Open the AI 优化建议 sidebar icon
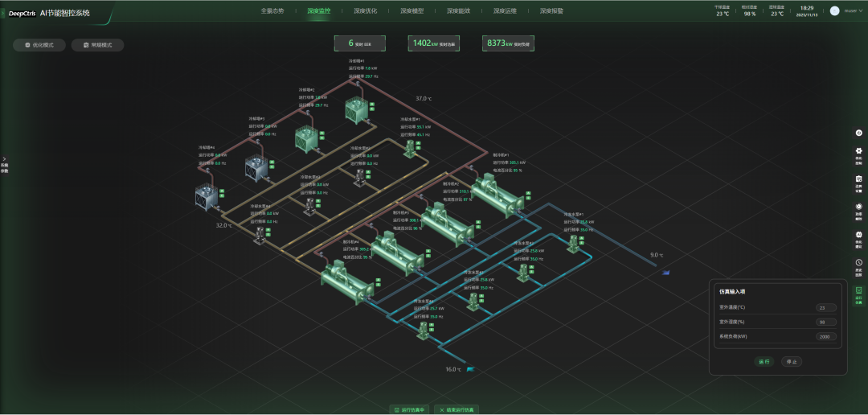The width and height of the screenshot is (868, 415). tap(858, 237)
